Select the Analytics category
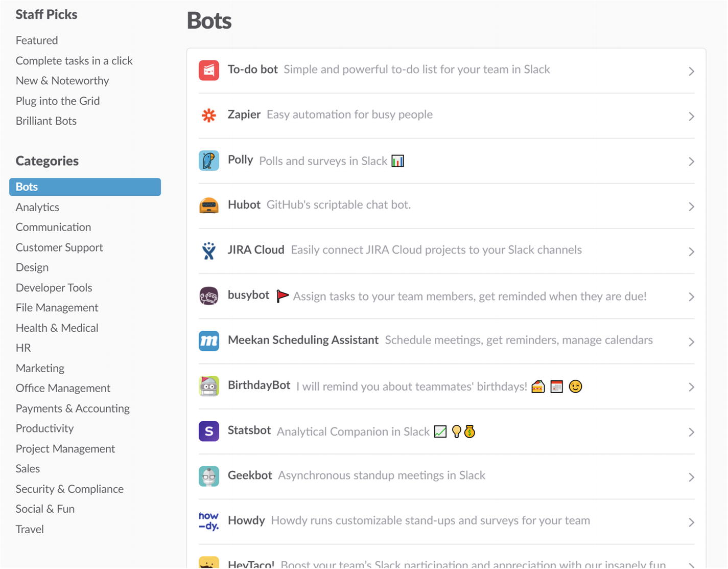 pos(37,207)
